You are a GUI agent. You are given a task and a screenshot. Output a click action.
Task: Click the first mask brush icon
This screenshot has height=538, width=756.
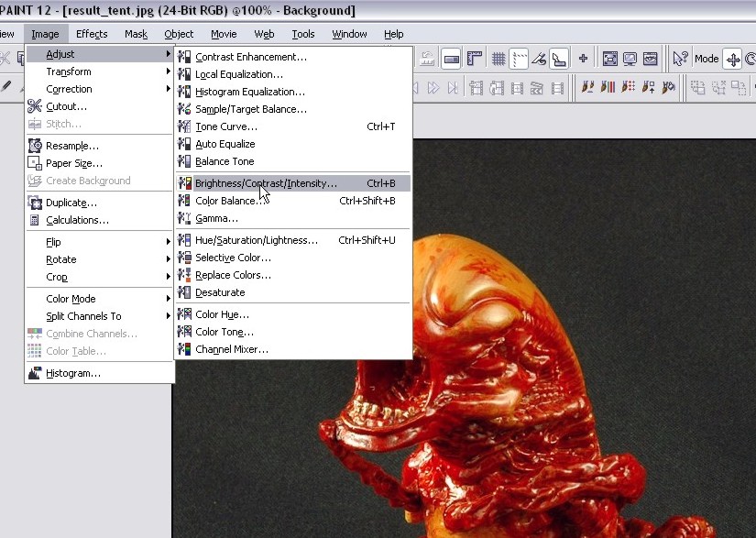tap(587, 87)
